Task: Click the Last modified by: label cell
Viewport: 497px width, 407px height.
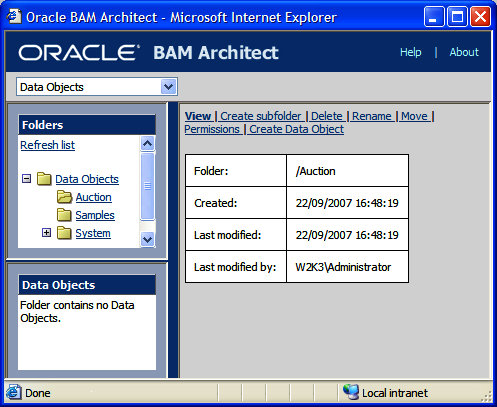Action: [x=236, y=267]
